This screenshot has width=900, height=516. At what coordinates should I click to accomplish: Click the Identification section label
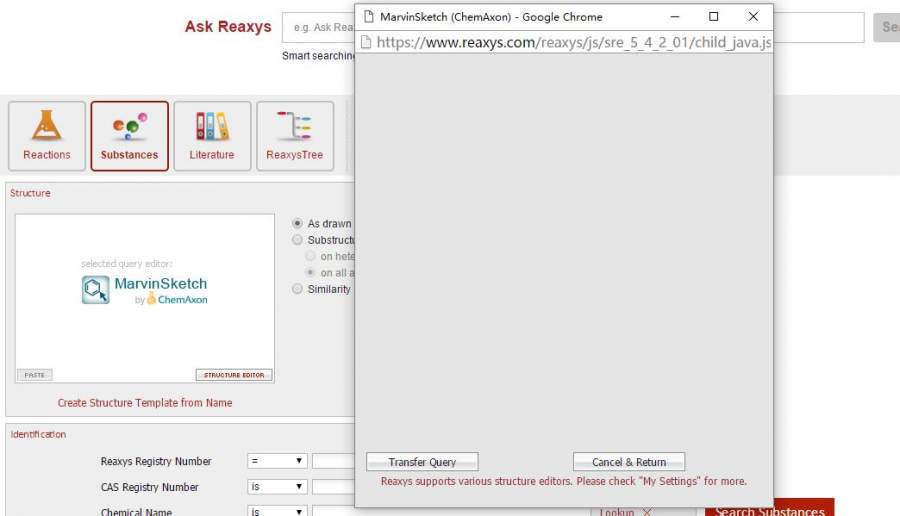(38, 434)
